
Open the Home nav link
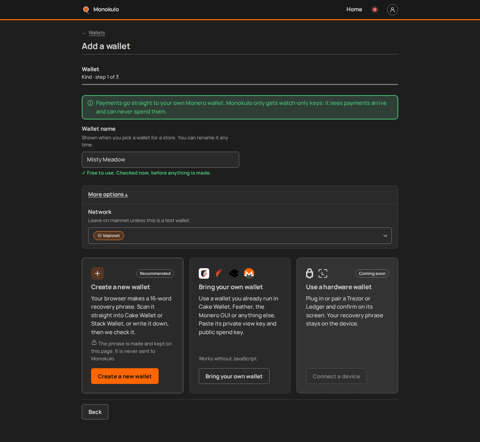pos(354,9)
